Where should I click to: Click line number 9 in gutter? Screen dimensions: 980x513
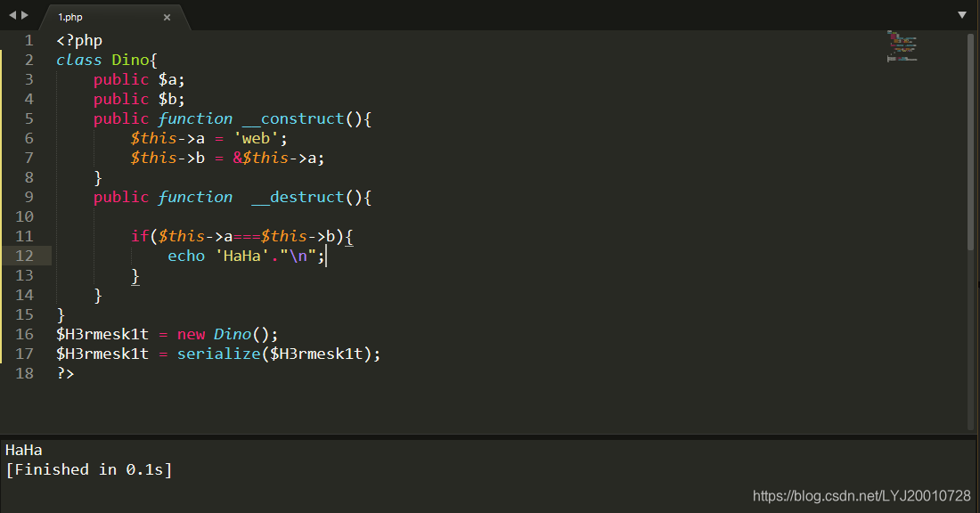[29, 197]
